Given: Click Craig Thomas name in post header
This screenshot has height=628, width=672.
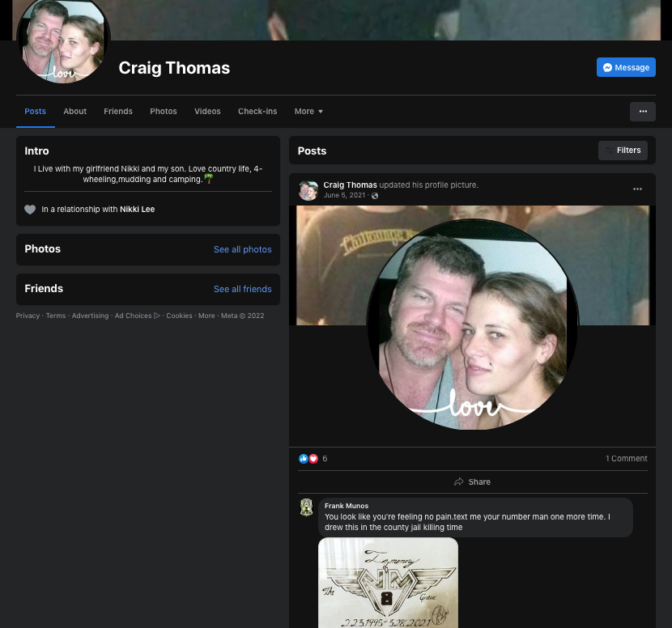Looking at the screenshot, I should (350, 185).
